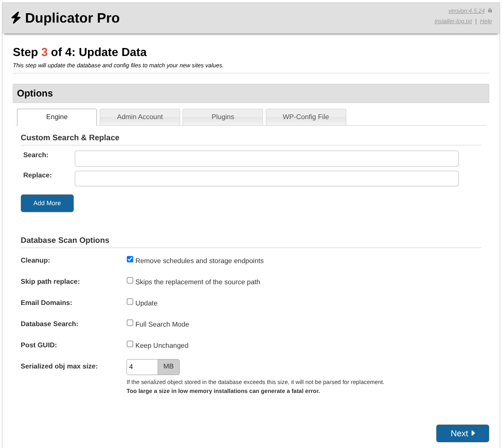
Task: Select the WP-Config File tab
Action: point(306,117)
